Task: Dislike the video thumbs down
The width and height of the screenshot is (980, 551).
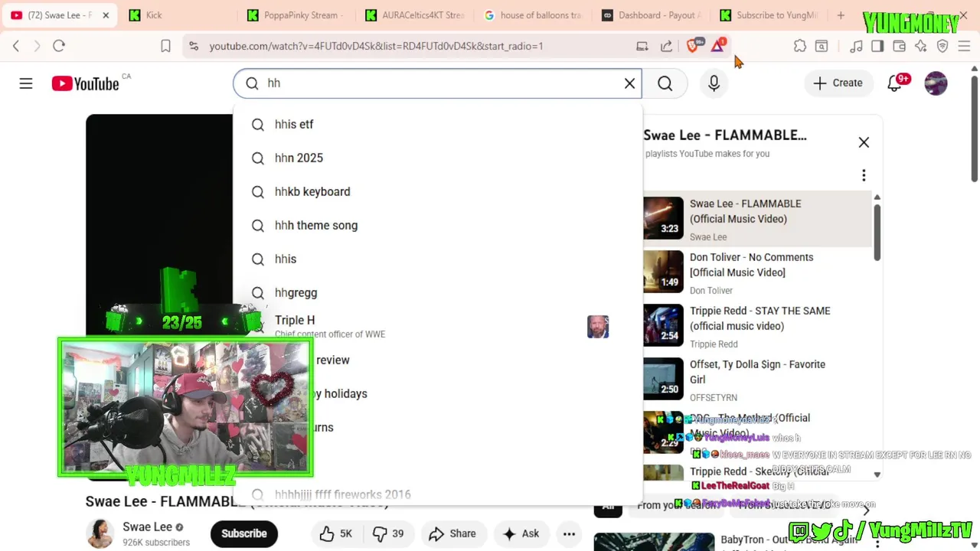Action: [x=388, y=533]
